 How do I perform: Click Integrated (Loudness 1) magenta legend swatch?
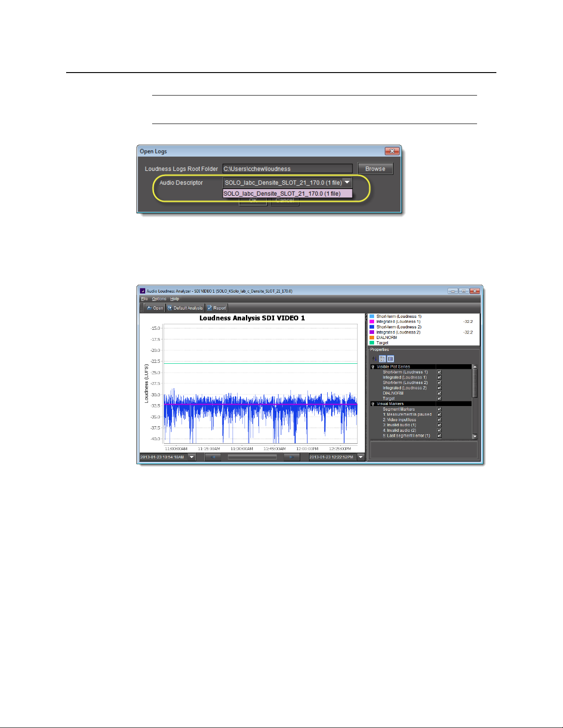tap(372, 322)
